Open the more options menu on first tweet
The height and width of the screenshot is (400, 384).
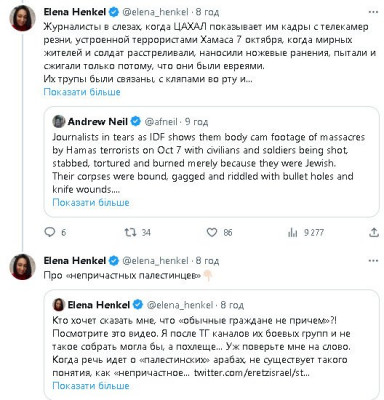pos(373,12)
